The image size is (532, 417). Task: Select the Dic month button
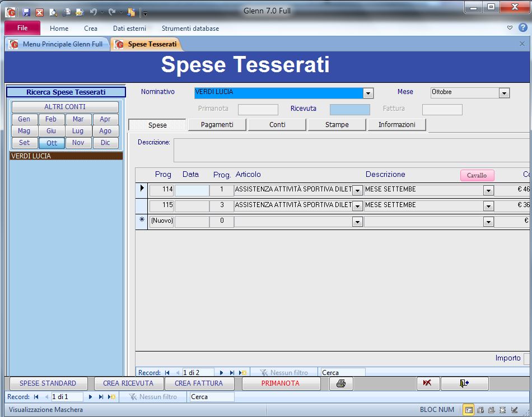click(x=105, y=143)
